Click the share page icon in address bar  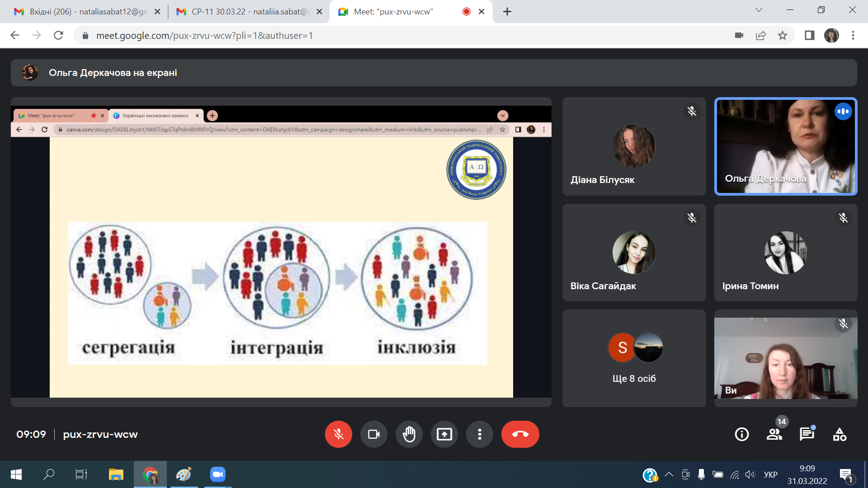click(x=761, y=35)
